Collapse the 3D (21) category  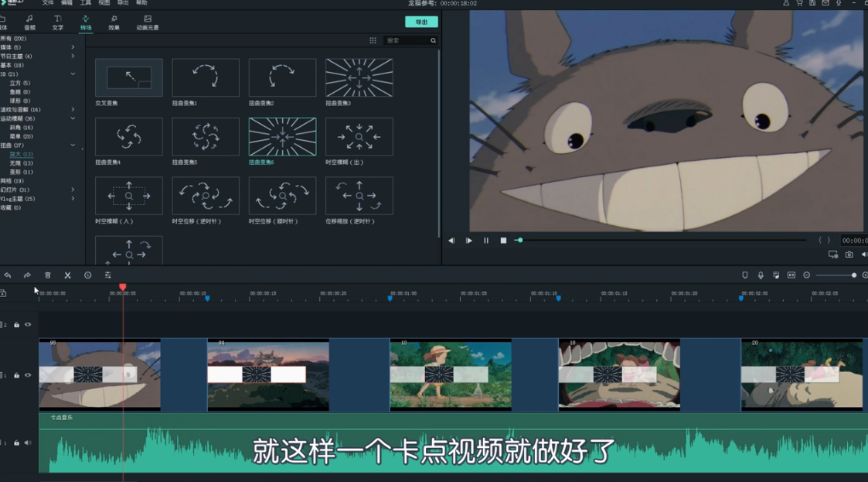click(x=73, y=73)
